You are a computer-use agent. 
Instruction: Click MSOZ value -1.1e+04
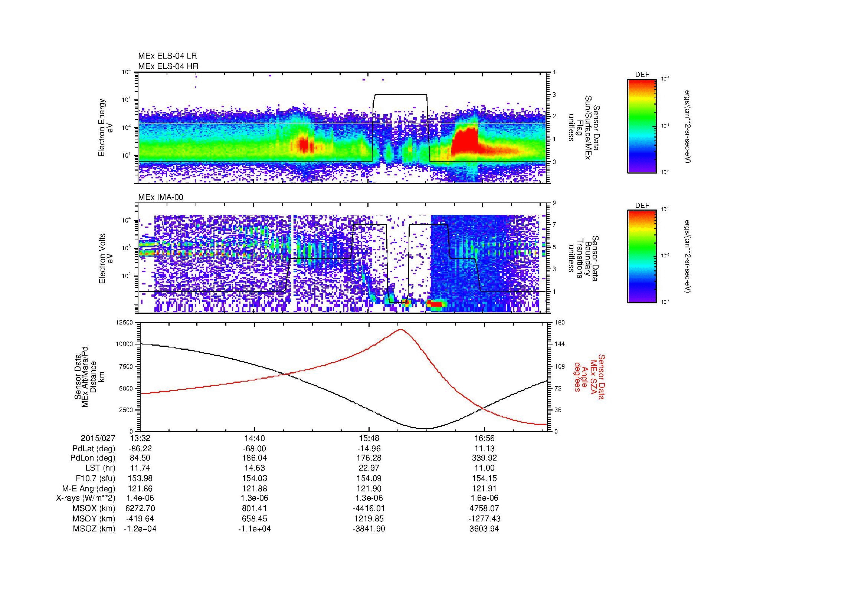(255, 529)
